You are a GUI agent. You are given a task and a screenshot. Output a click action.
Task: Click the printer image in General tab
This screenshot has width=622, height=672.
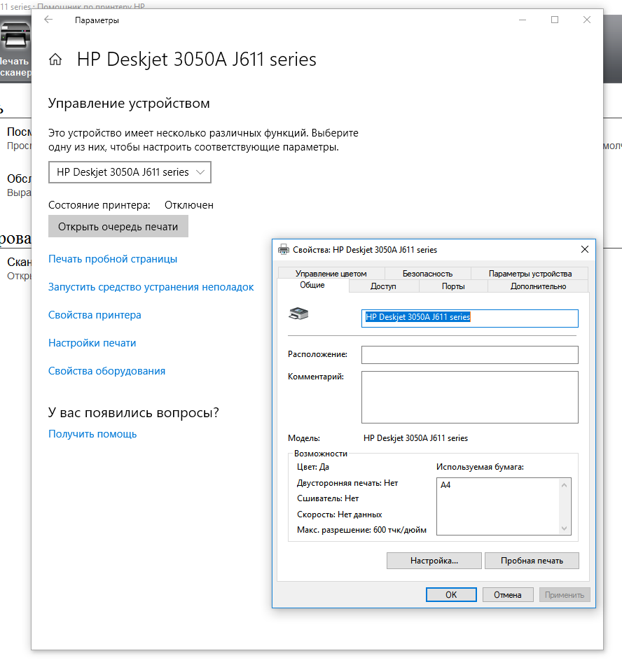click(x=298, y=314)
